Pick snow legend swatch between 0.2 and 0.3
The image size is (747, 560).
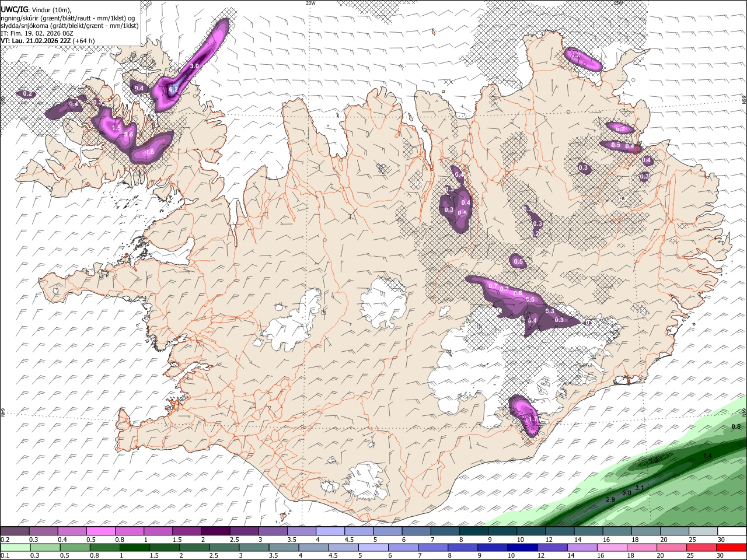pos(15,531)
